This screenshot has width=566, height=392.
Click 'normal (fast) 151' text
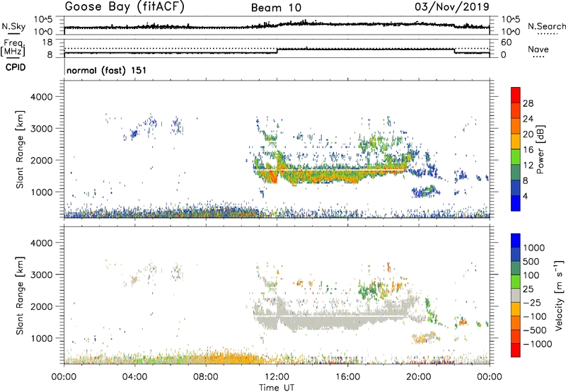[x=107, y=70]
